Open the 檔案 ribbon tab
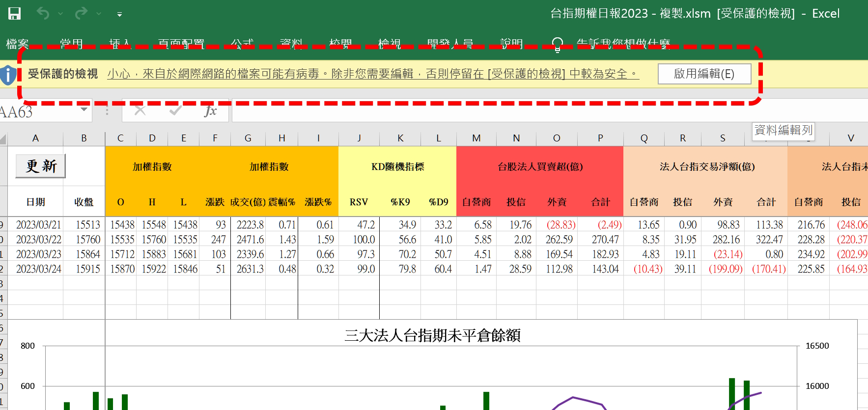Image resolution: width=868 pixels, height=410 pixels. [x=18, y=44]
